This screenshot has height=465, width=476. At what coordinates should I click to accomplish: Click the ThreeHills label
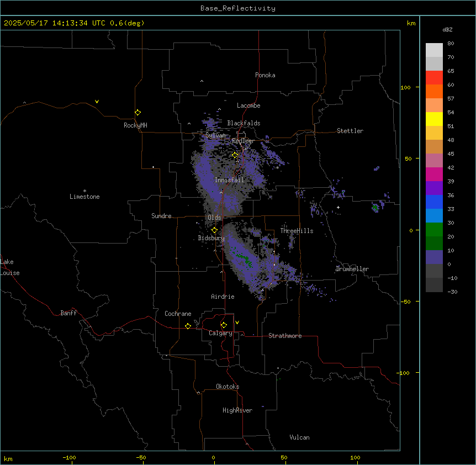pyautogui.click(x=297, y=231)
